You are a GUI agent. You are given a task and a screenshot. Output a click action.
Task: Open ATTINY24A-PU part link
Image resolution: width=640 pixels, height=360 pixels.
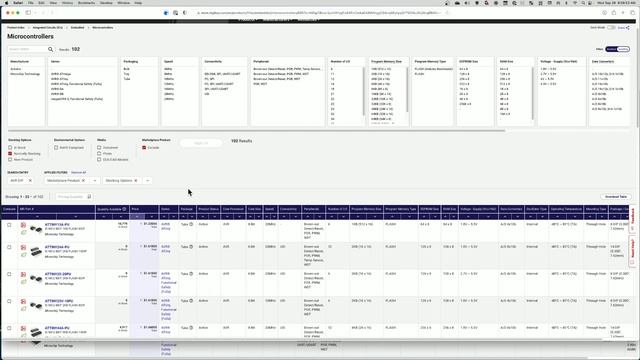(57, 247)
